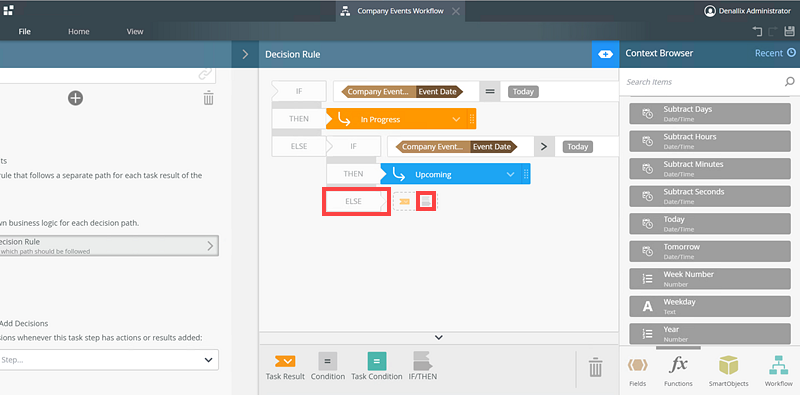
Task: Select the Tomorrow function
Action: click(x=710, y=251)
